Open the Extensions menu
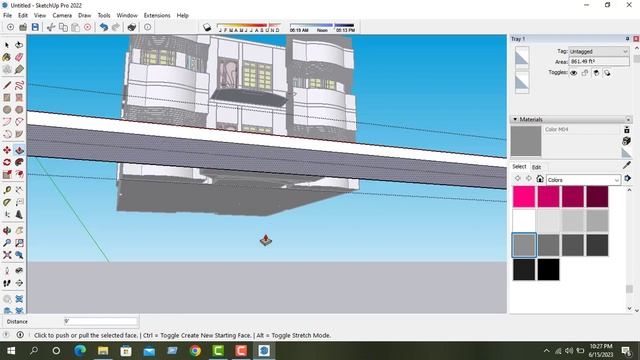This screenshot has width=640, height=360. [x=157, y=15]
